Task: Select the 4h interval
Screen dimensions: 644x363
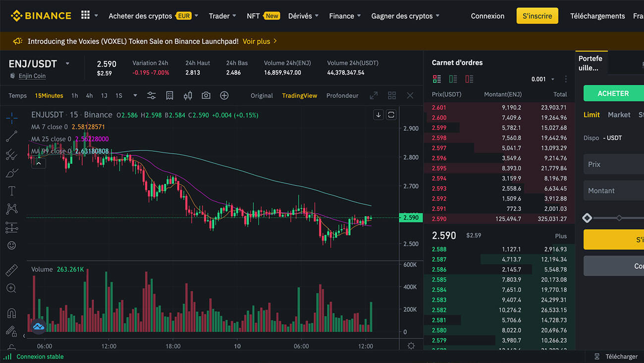Action: tap(89, 96)
